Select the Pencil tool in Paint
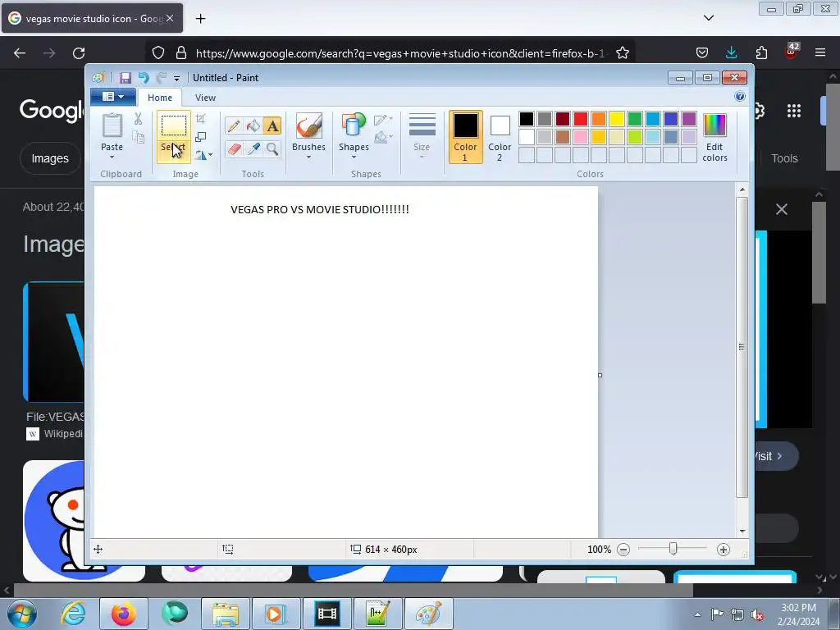The width and height of the screenshot is (840, 630). click(234, 126)
